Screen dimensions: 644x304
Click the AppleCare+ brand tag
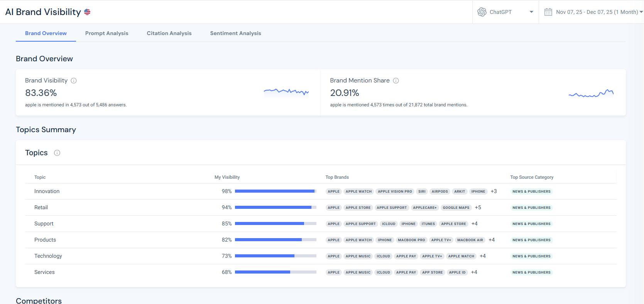pos(425,208)
